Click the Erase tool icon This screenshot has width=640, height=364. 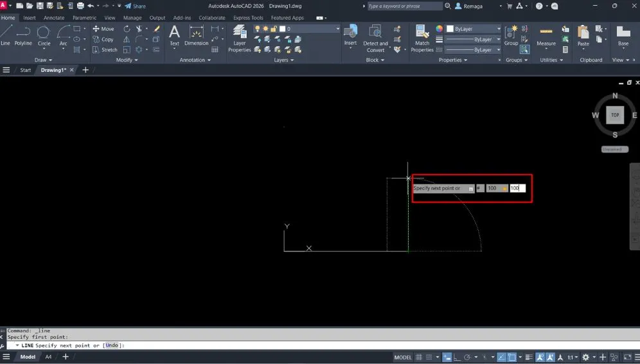pos(156,29)
